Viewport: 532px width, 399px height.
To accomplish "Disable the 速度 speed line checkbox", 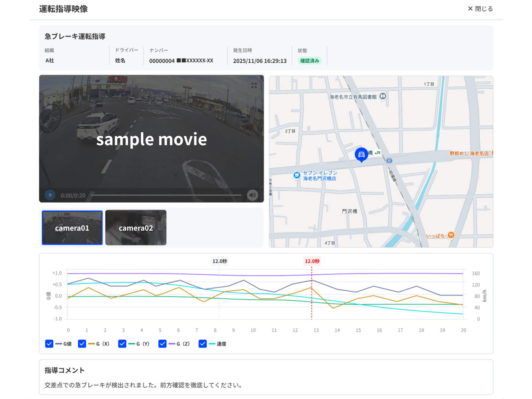I will pyautogui.click(x=203, y=344).
